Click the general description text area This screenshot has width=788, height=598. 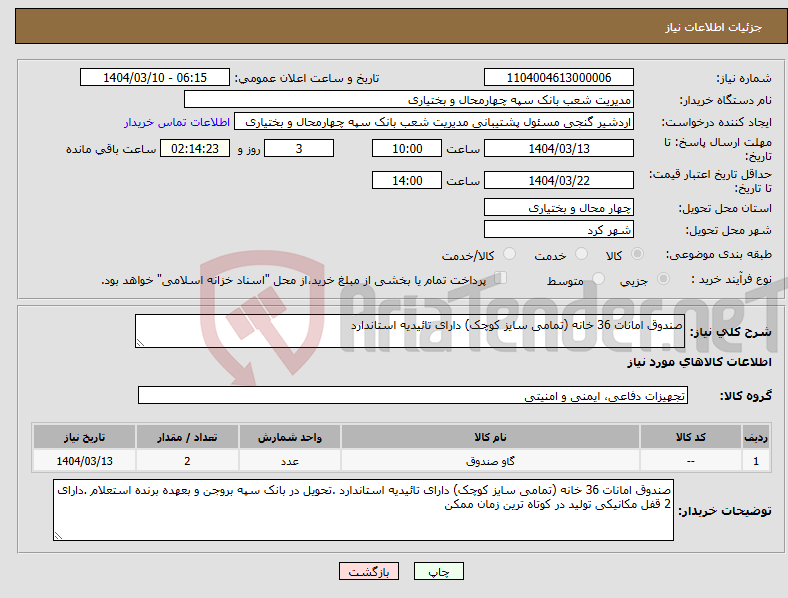[x=410, y=331]
